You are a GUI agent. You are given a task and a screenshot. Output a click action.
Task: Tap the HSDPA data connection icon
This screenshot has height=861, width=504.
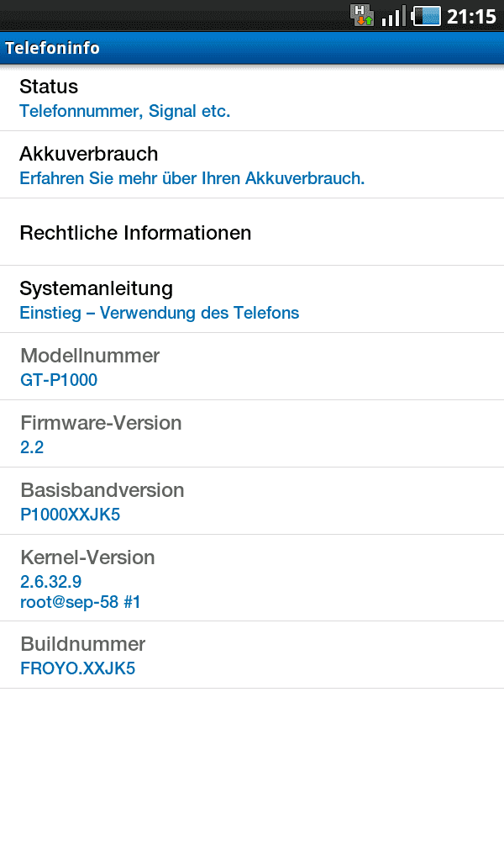coord(362,15)
